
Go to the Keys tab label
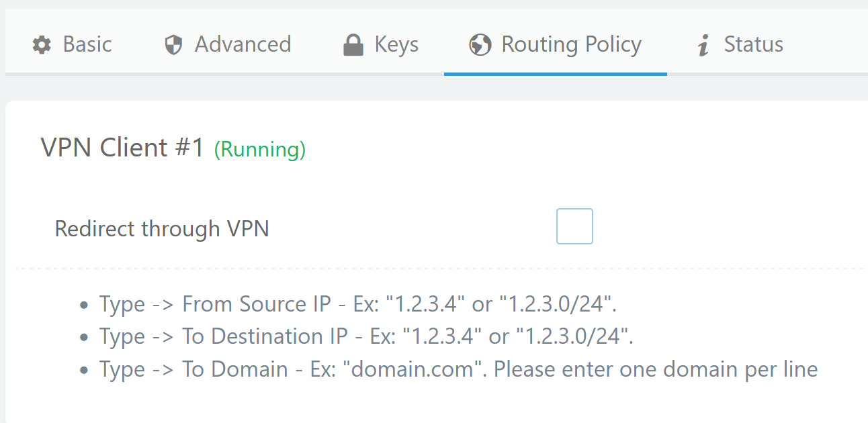click(396, 44)
